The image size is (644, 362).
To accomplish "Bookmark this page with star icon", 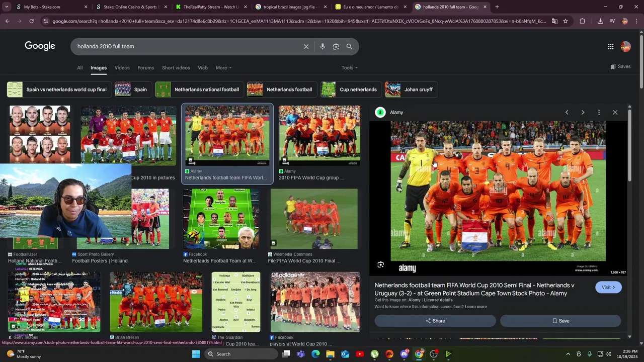I will coord(566,21).
